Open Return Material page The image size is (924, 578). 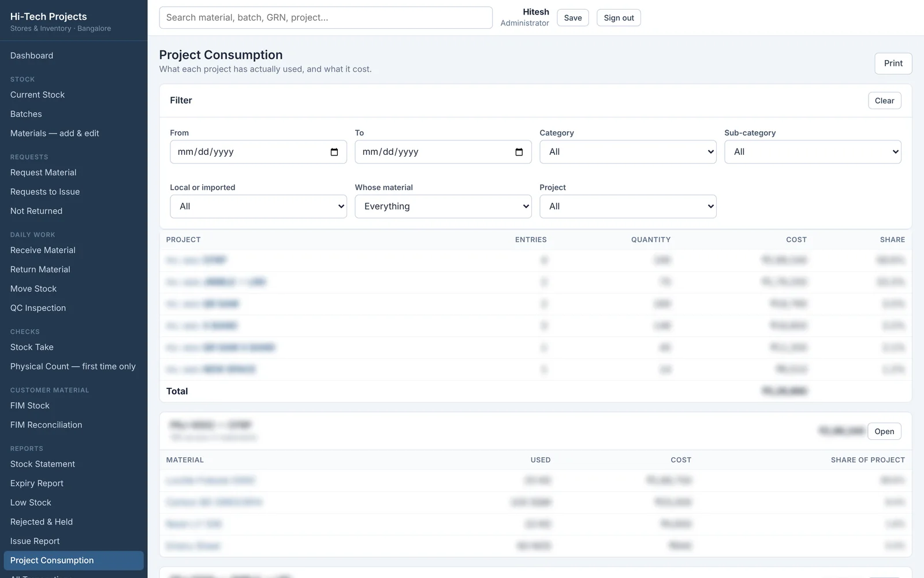pyautogui.click(x=73, y=269)
